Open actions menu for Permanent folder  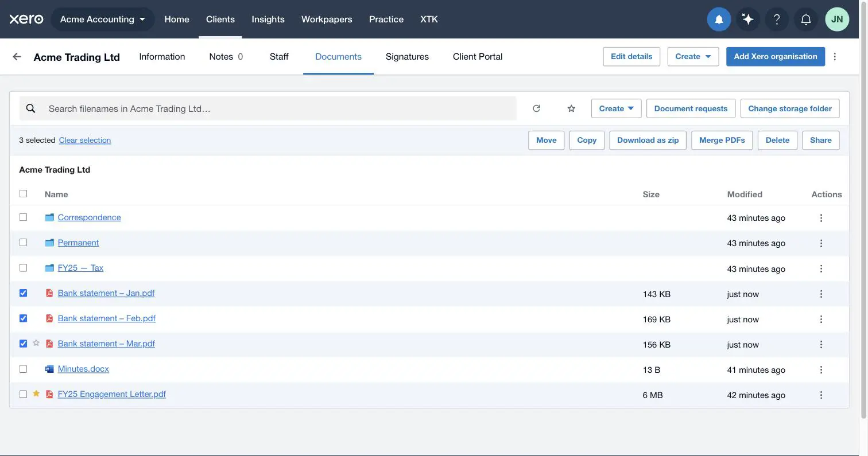click(x=821, y=243)
